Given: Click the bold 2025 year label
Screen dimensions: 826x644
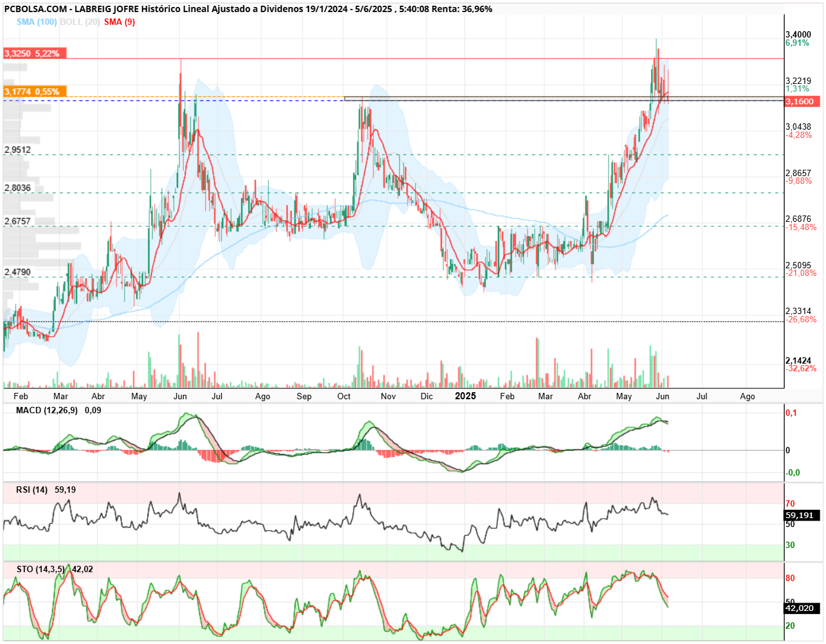Looking at the screenshot, I should click(465, 395).
